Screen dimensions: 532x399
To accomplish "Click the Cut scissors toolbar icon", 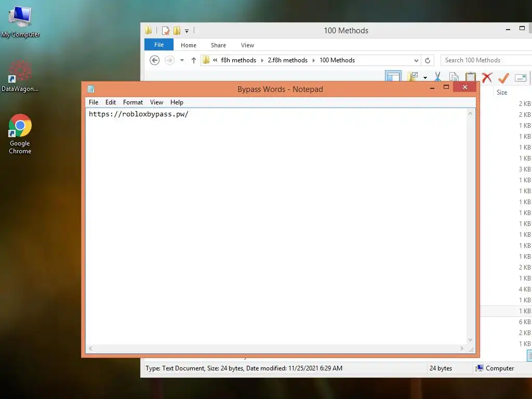I will coord(437,77).
